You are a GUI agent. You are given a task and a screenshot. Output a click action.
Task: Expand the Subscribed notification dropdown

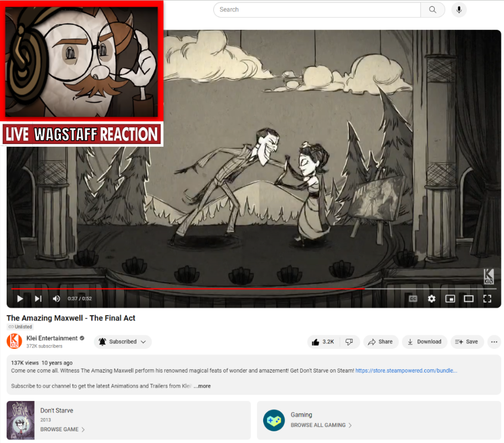pos(123,342)
